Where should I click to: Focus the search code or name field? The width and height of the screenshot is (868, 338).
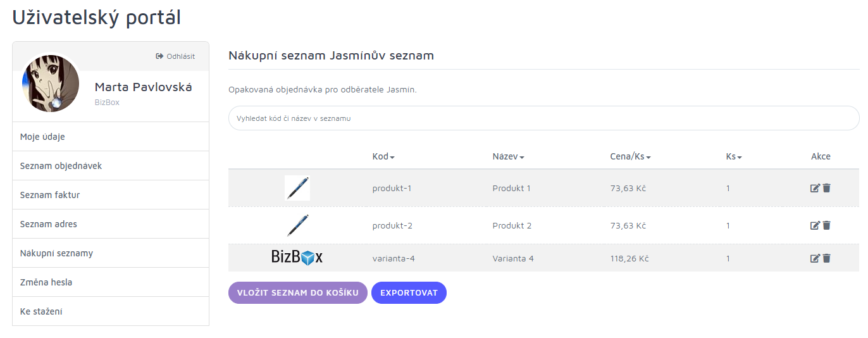point(543,118)
